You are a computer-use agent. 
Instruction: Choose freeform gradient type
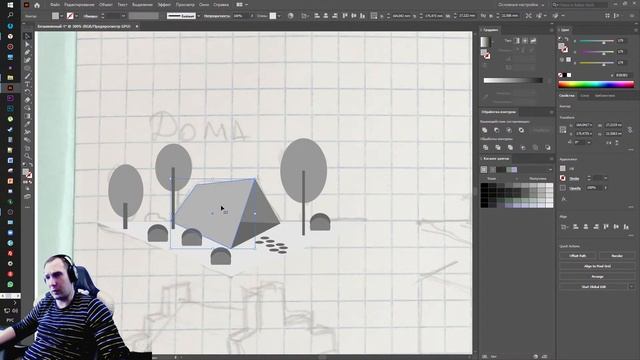point(533,40)
